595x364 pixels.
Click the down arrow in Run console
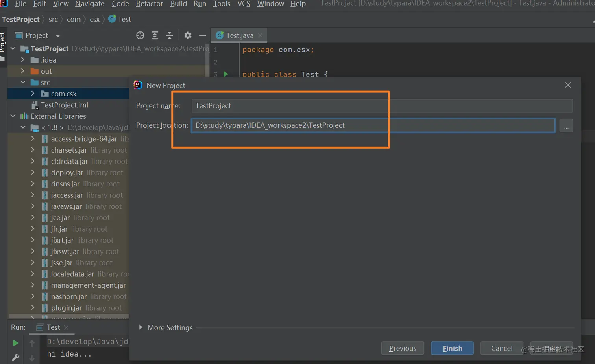pyautogui.click(x=32, y=357)
